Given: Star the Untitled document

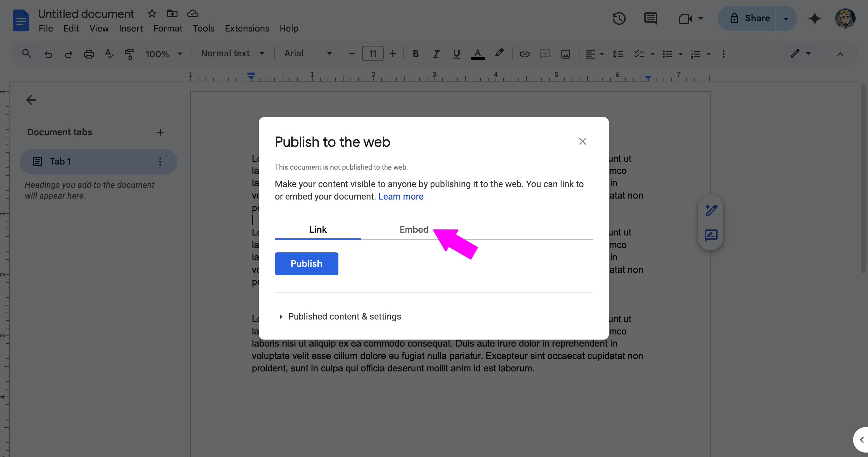Looking at the screenshot, I should (152, 13).
